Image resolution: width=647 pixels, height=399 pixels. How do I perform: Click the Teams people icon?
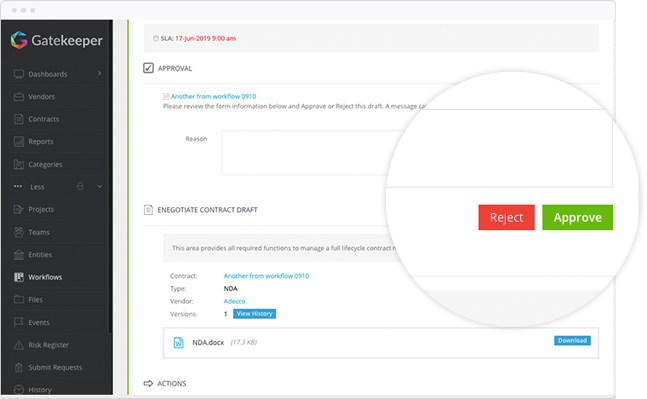tap(19, 232)
